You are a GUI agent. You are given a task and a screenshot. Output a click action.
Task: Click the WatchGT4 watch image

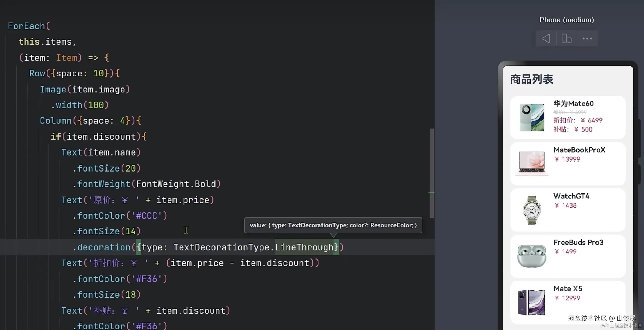pyautogui.click(x=532, y=210)
